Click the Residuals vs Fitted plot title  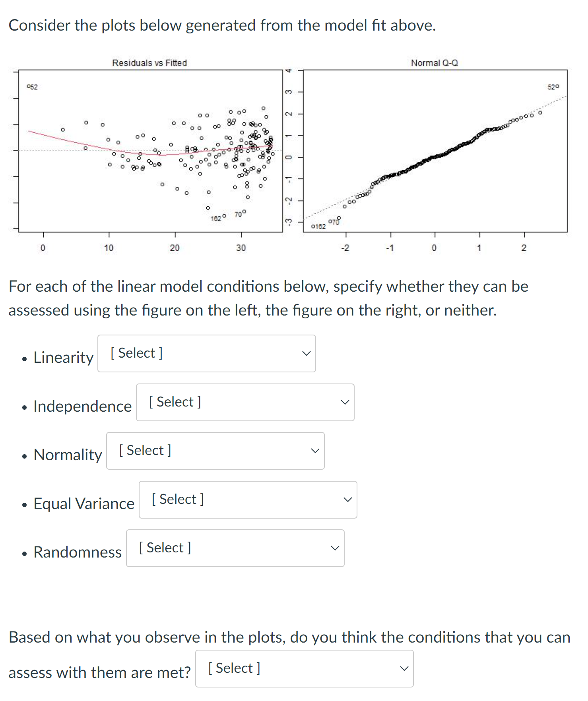click(149, 62)
